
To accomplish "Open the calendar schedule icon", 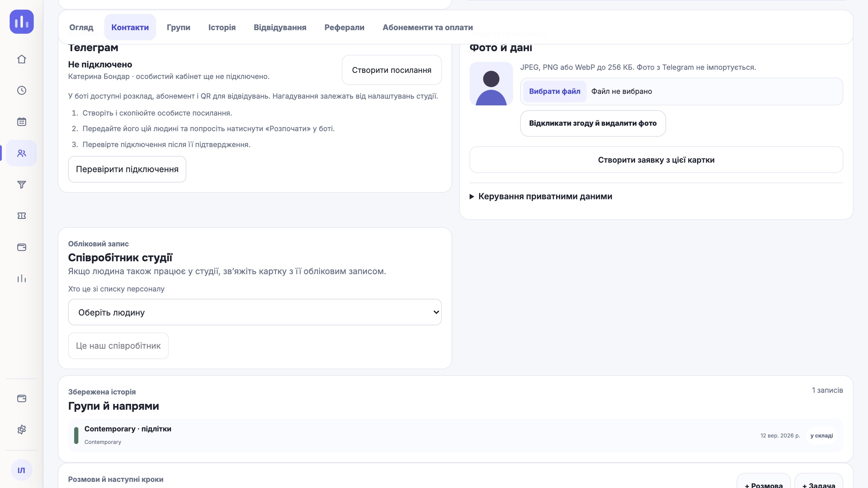I will coord(22,122).
